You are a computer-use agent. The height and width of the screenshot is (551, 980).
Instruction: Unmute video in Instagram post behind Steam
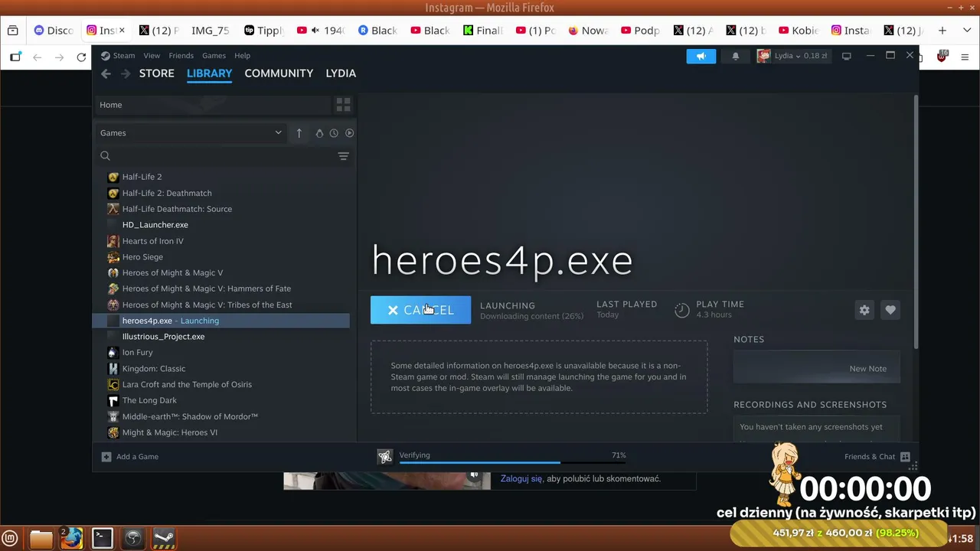click(x=474, y=475)
